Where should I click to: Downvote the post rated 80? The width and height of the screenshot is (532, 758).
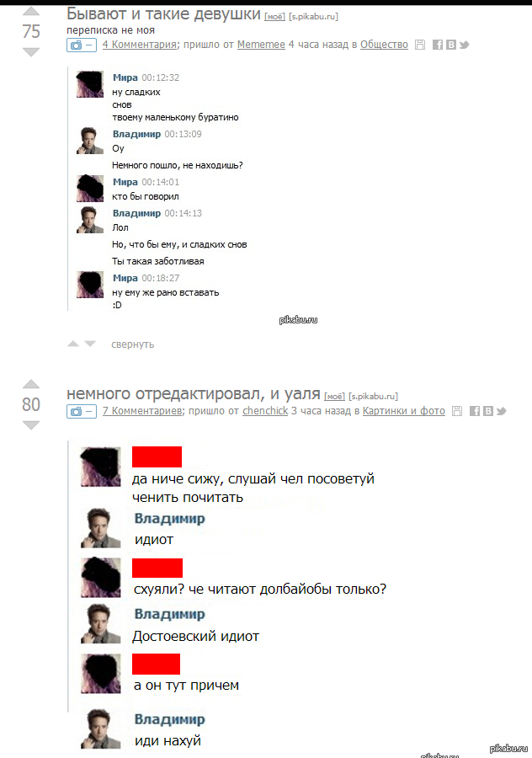coord(31,425)
